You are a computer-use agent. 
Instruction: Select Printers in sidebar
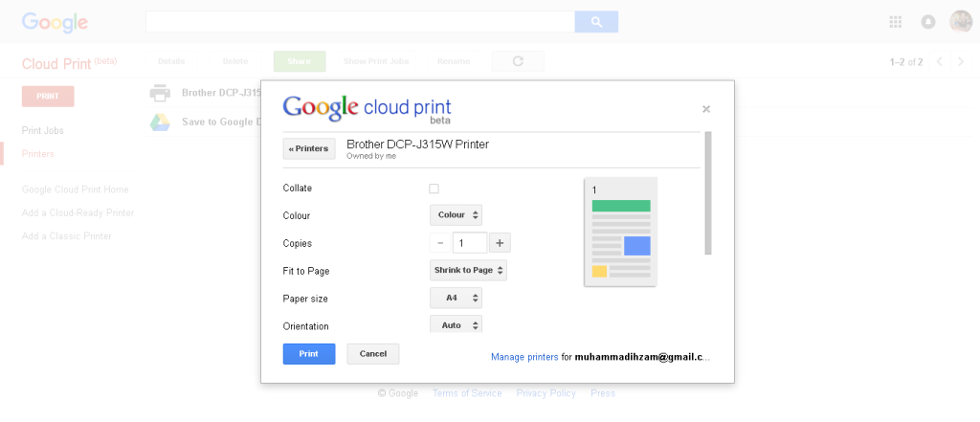click(38, 154)
